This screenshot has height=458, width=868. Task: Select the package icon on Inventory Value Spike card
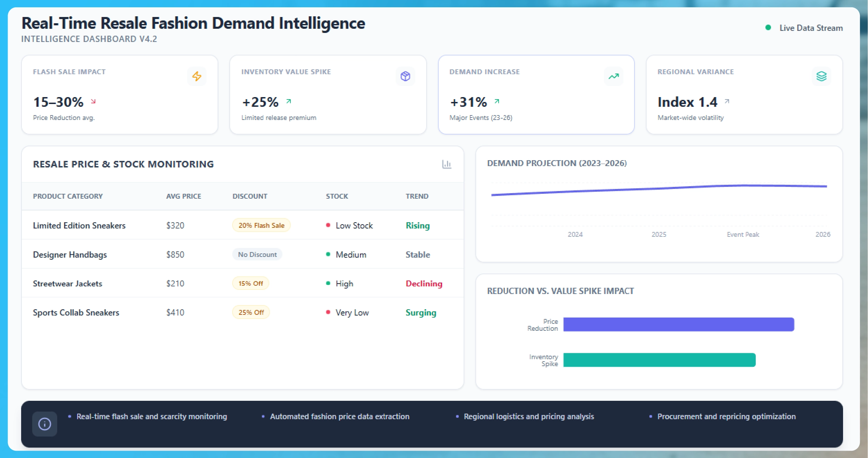coord(405,76)
